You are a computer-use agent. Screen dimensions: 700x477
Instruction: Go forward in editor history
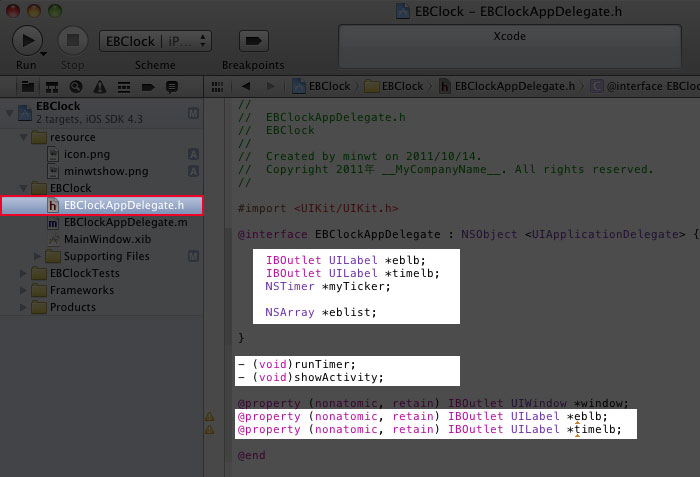click(270, 86)
